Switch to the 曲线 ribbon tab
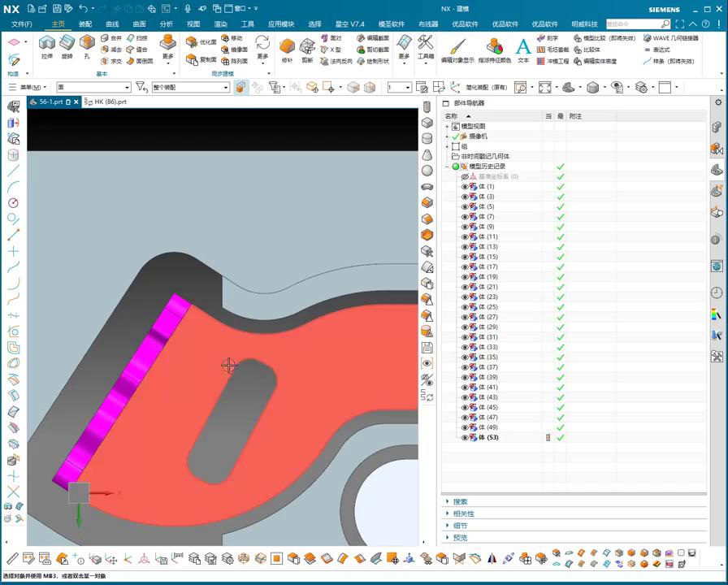Viewport: 728px width, 585px height. pyautogui.click(x=112, y=24)
